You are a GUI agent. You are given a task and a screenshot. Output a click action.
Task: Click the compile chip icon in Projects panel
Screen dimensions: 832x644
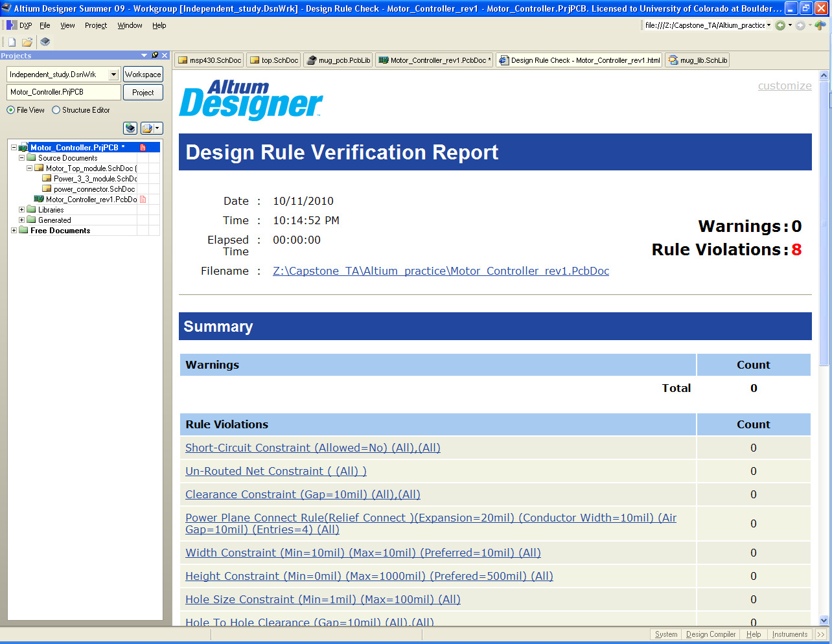pyautogui.click(x=130, y=128)
